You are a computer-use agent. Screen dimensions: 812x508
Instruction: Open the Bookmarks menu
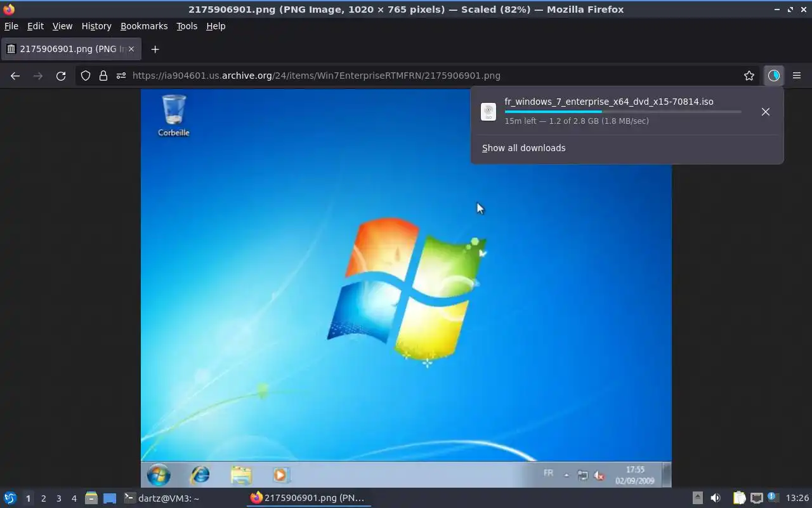tap(144, 26)
